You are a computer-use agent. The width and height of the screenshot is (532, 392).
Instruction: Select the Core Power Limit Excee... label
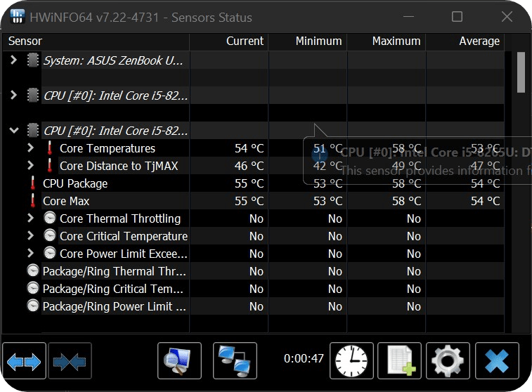pyautogui.click(x=124, y=254)
